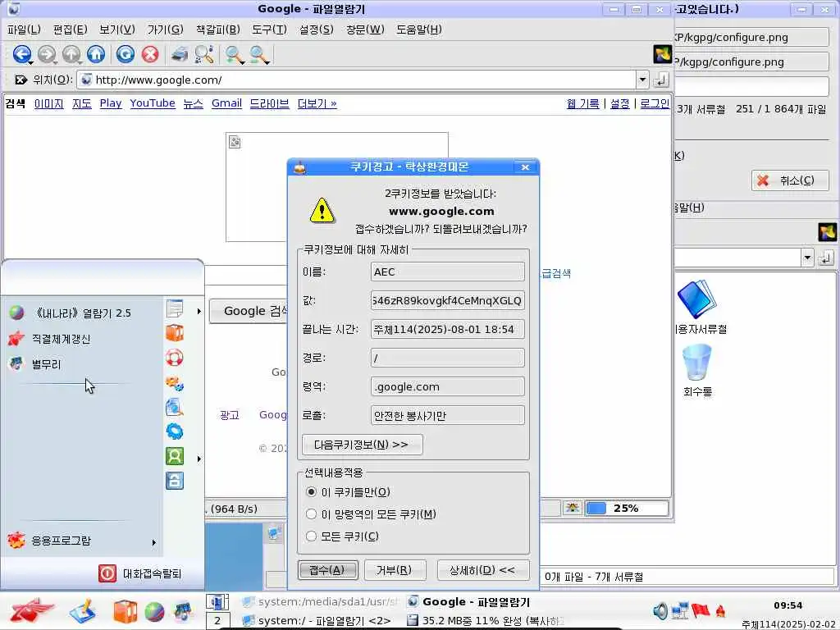Select the 이 쿠키들만(O) radio button

[311, 492]
